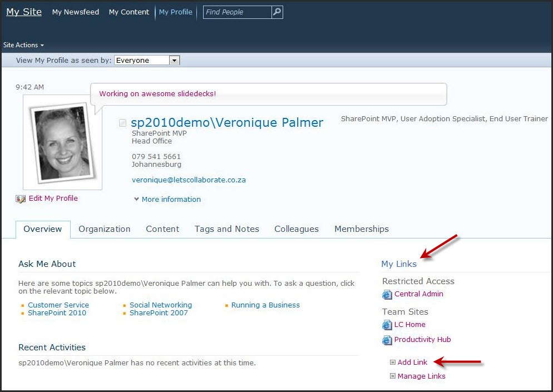
Task: Expand More information section
Action: (167, 199)
